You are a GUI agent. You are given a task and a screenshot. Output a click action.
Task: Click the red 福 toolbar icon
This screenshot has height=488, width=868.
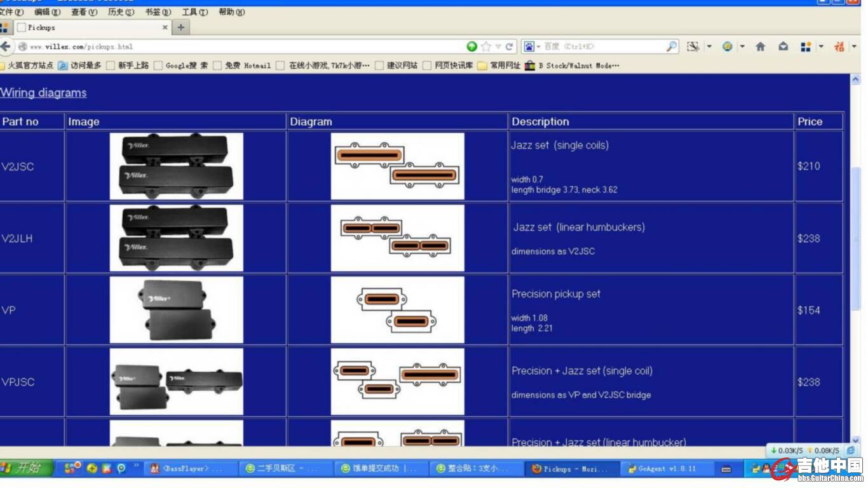839,46
